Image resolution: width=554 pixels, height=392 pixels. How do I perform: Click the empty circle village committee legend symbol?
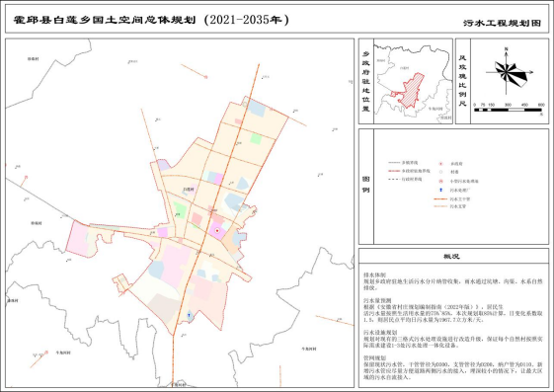click(x=441, y=173)
